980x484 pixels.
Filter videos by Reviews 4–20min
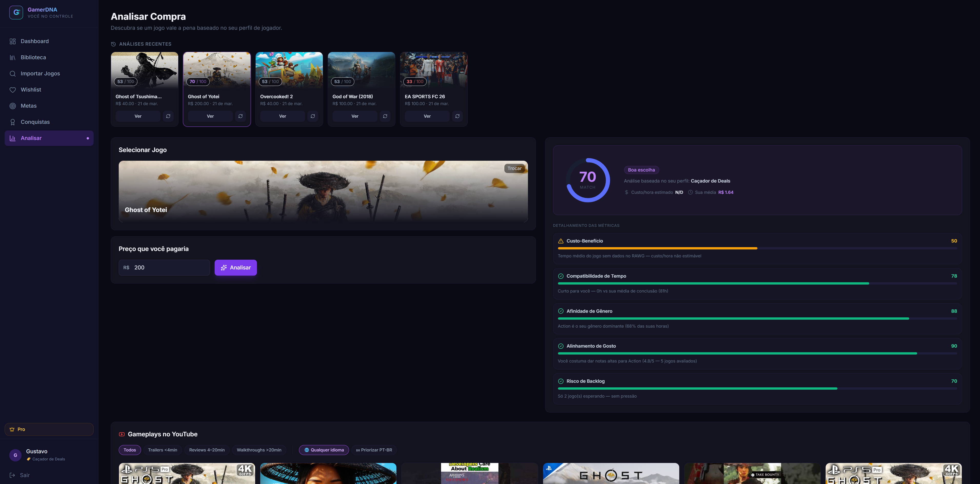207,450
